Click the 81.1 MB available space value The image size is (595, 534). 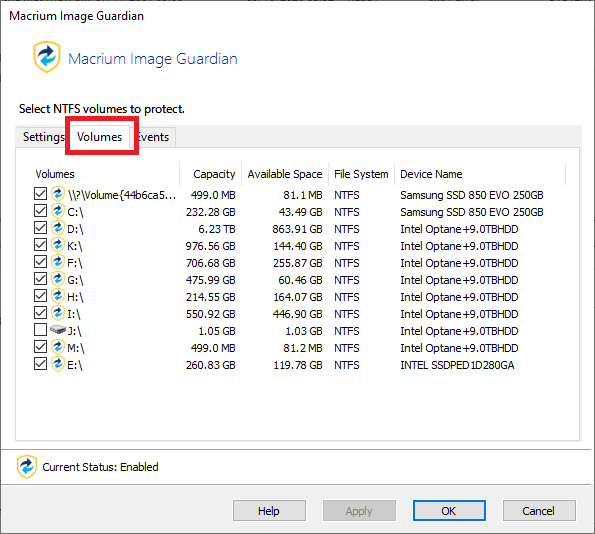pyautogui.click(x=303, y=195)
